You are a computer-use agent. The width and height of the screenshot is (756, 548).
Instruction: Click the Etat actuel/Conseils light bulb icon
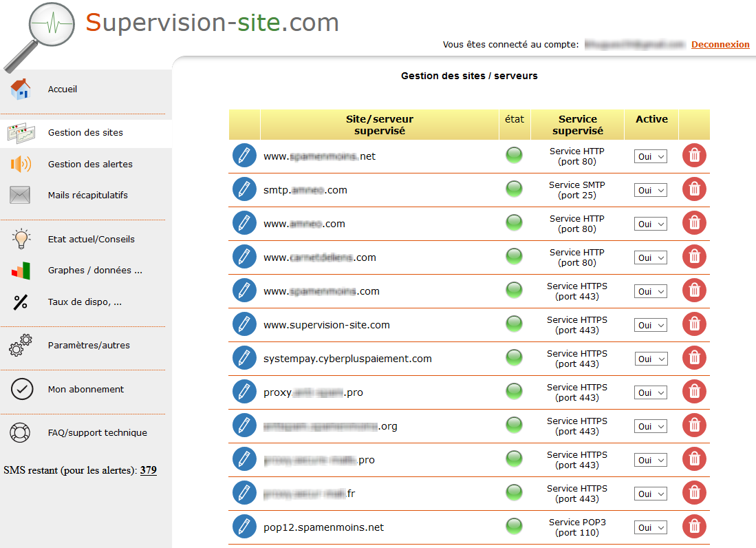tap(21, 239)
